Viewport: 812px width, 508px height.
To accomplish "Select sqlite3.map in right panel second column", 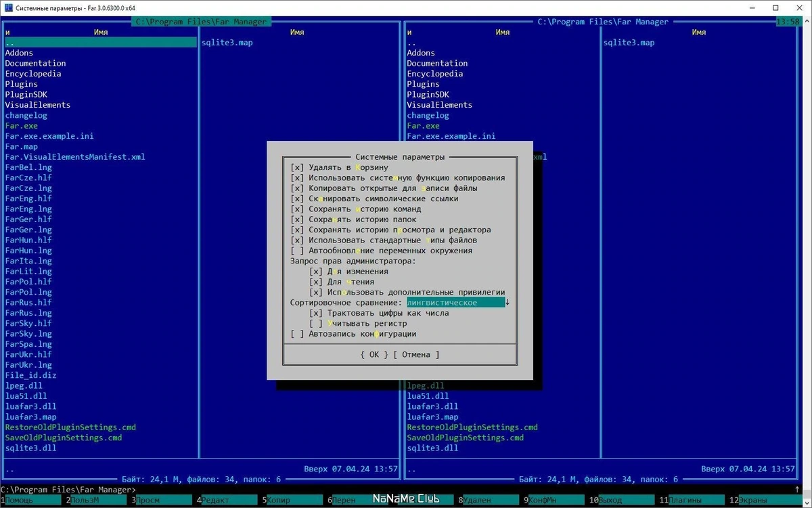I will [x=629, y=42].
